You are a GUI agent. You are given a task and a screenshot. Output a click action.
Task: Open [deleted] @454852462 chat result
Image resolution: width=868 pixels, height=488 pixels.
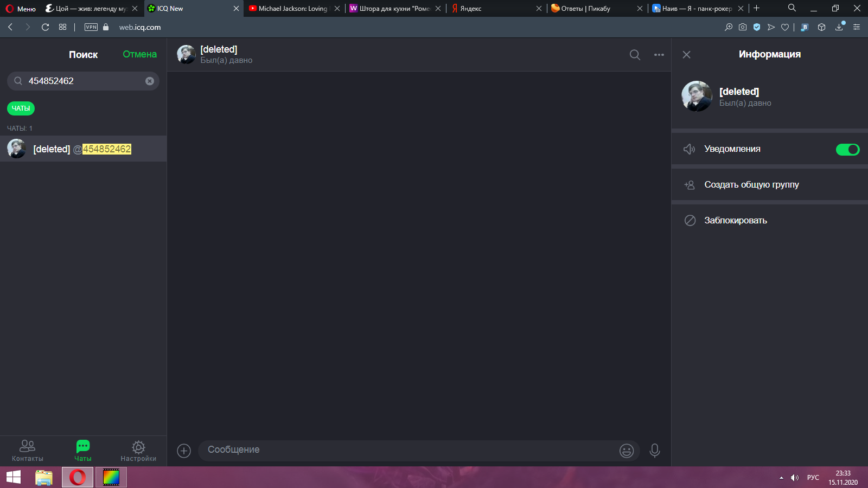(83, 149)
